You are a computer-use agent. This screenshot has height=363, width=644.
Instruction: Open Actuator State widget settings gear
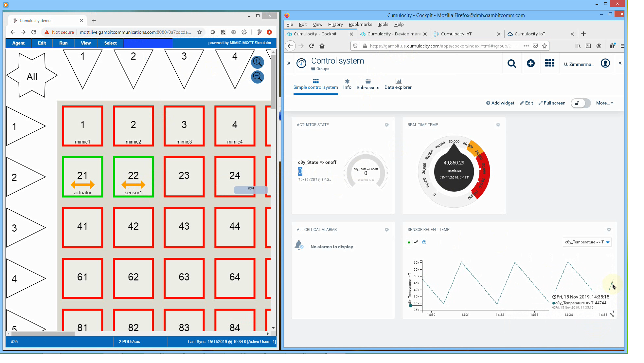(x=387, y=125)
